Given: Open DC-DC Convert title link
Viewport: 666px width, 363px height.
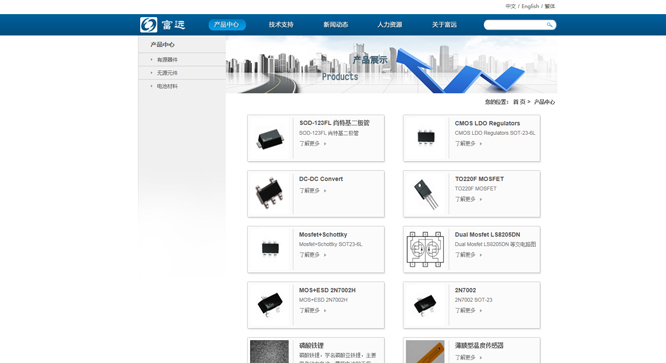Looking at the screenshot, I should (321, 179).
